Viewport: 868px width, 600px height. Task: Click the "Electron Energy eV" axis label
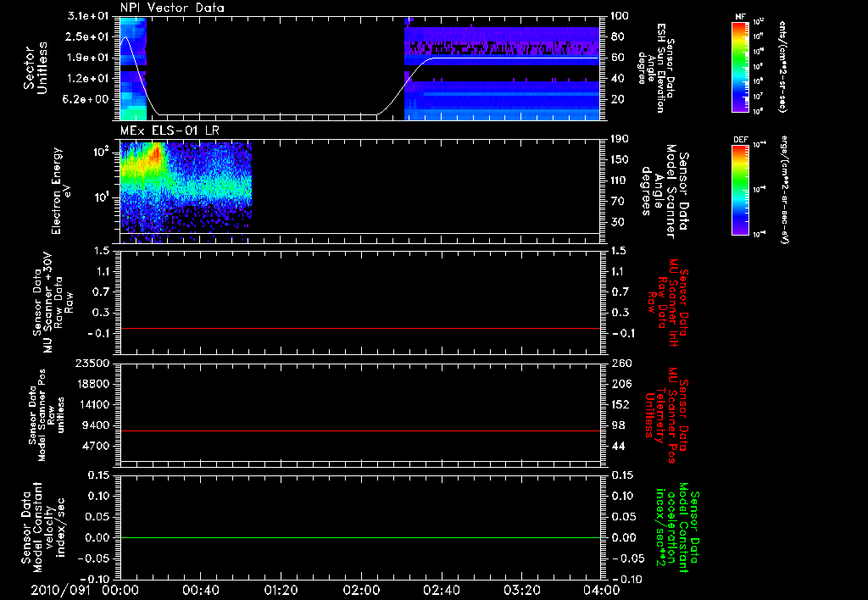click(x=61, y=191)
